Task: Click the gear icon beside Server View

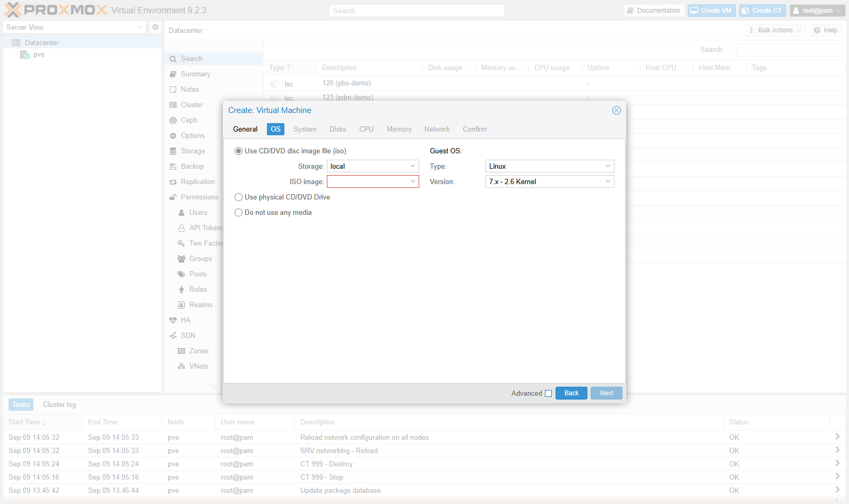Action: click(x=155, y=27)
